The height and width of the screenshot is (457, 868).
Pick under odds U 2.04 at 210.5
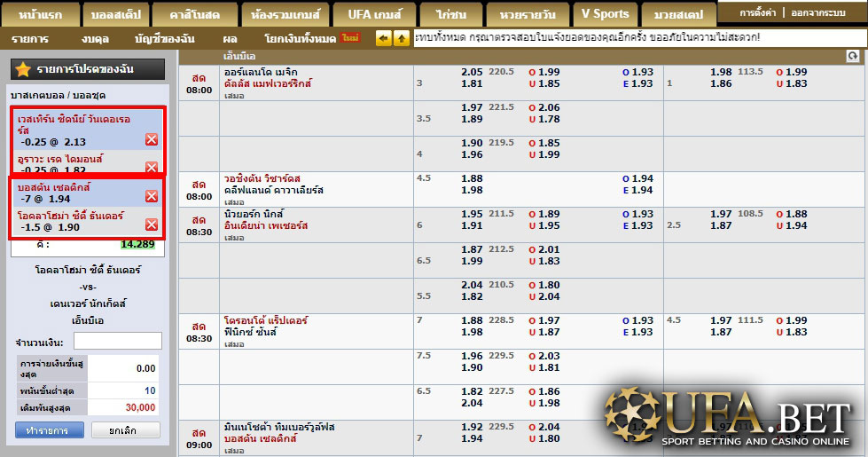coord(544,296)
